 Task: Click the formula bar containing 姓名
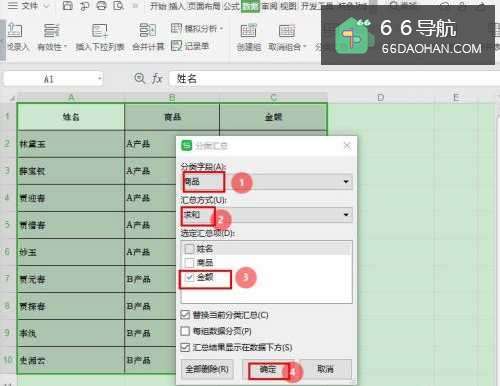tap(333, 79)
